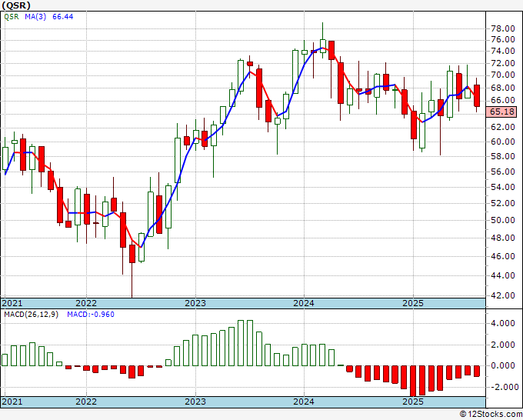This screenshot has height=420, width=523.
Task: Select 2021 on the MACD panel time axis
Action: click(x=12, y=402)
